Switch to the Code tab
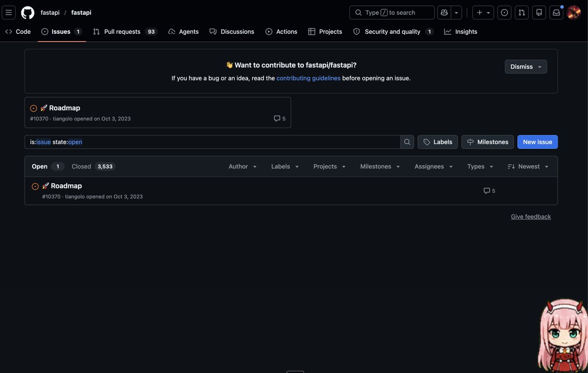Image resolution: width=588 pixels, height=373 pixels. point(18,32)
